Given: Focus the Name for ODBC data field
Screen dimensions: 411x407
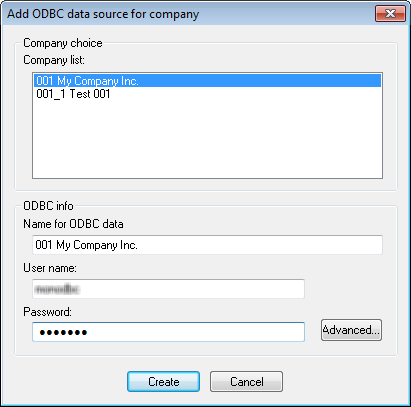Looking at the screenshot, I should [x=207, y=245].
